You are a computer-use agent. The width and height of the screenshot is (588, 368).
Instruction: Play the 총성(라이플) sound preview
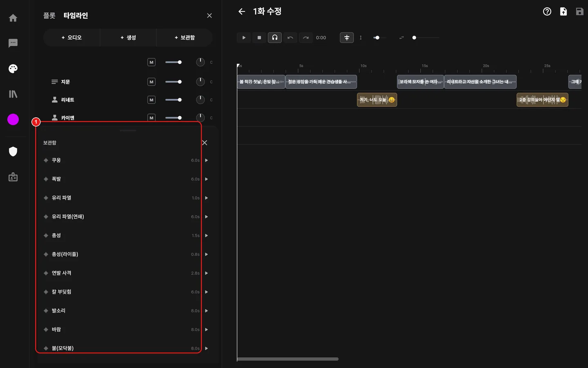click(x=207, y=254)
